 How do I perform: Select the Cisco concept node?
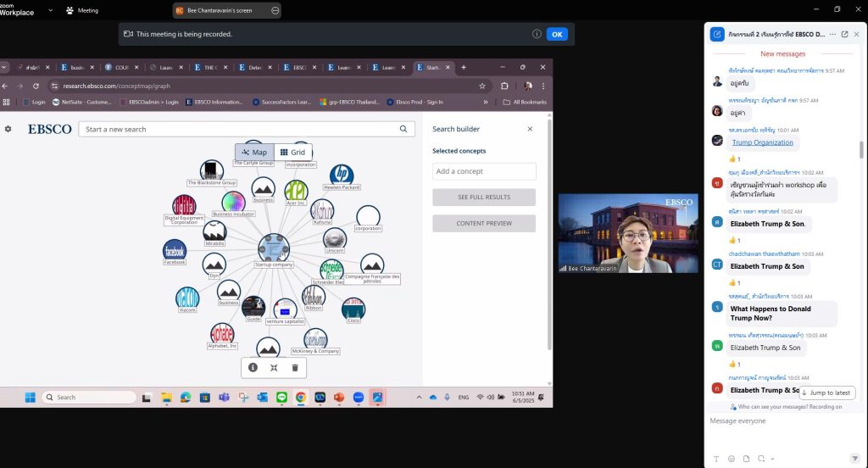click(x=353, y=309)
